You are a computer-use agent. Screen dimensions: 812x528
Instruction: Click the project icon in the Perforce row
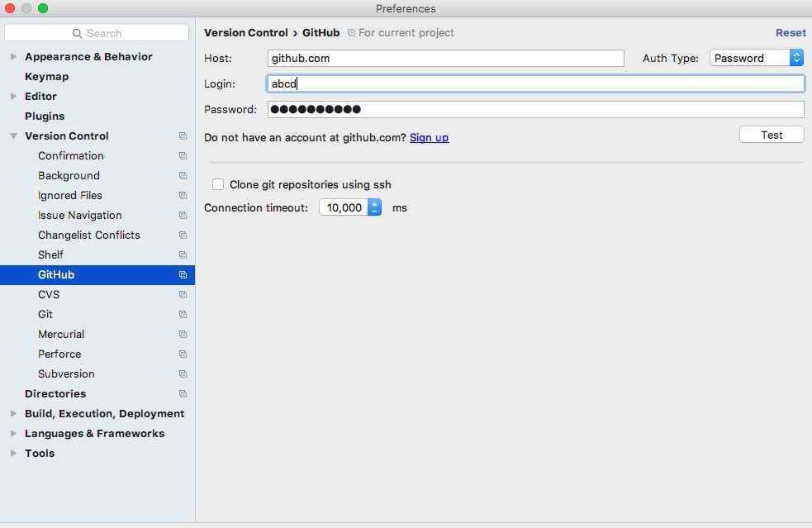tap(183, 354)
